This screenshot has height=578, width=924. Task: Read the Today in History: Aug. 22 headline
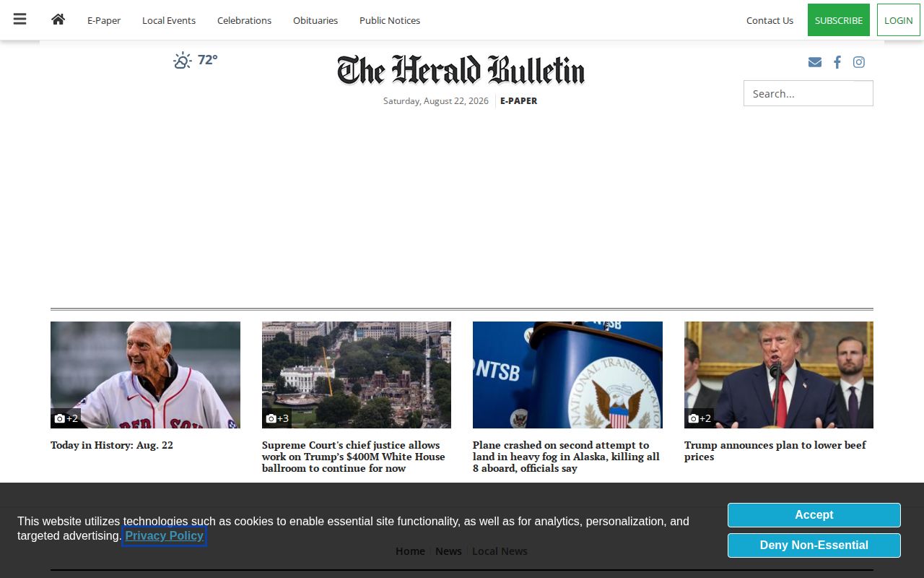click(x=112, y=445)
